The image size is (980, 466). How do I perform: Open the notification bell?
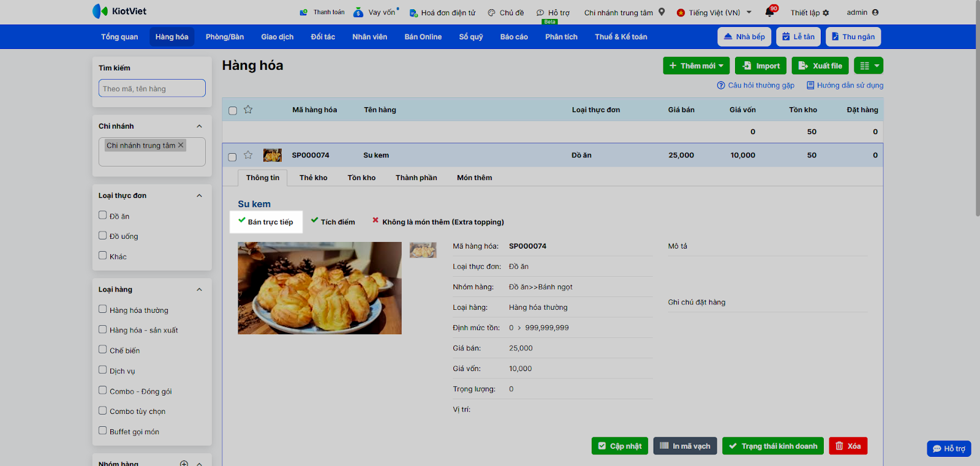(x=770, y=12)
